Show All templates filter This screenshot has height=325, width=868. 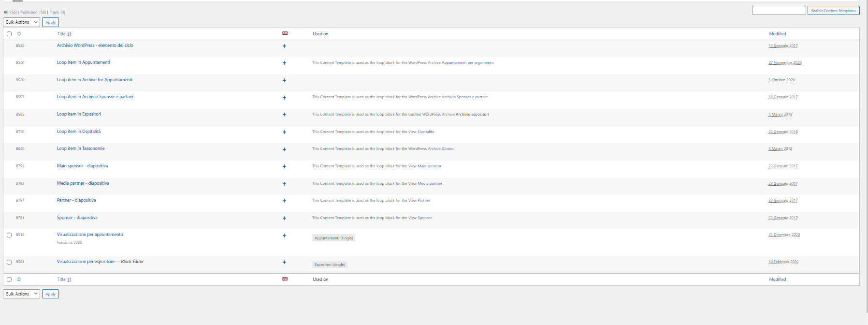6,12
